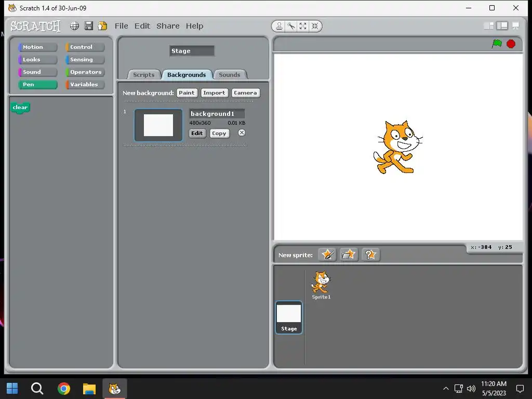Select the Stage thumbnail
This screenshot has height=399, width=532.
tap(289, 317)
